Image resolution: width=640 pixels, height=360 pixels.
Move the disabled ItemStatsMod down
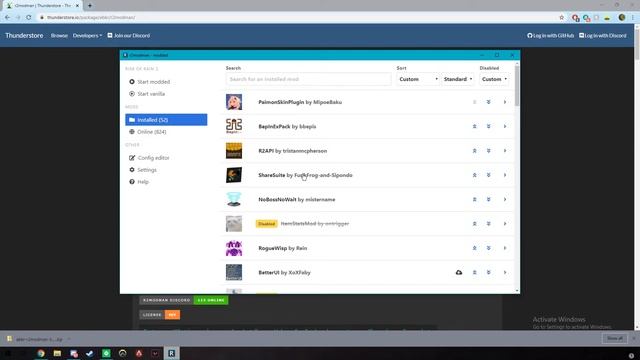coord(488,224)
